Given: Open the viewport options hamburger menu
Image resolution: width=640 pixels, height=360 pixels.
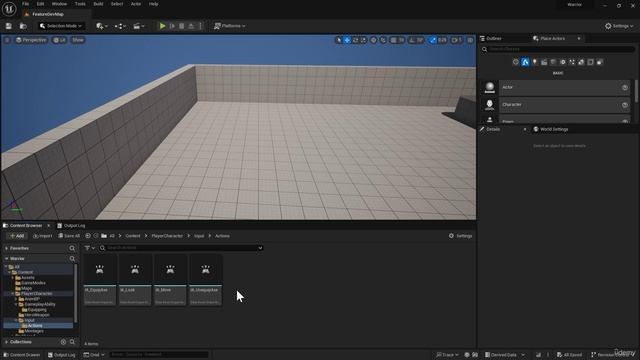Looking at the screenshot, I should click(x=7, y=40).
